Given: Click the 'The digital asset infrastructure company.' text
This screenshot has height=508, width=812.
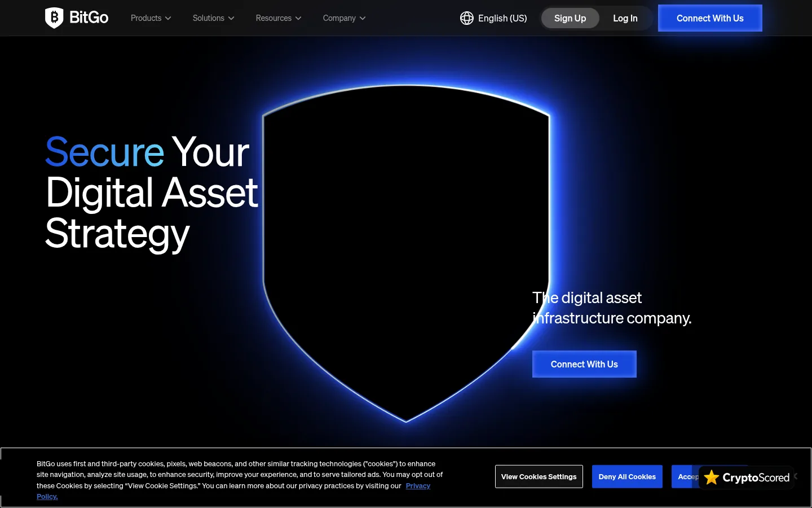Looking at the screenshot, I should pos(612,308).
